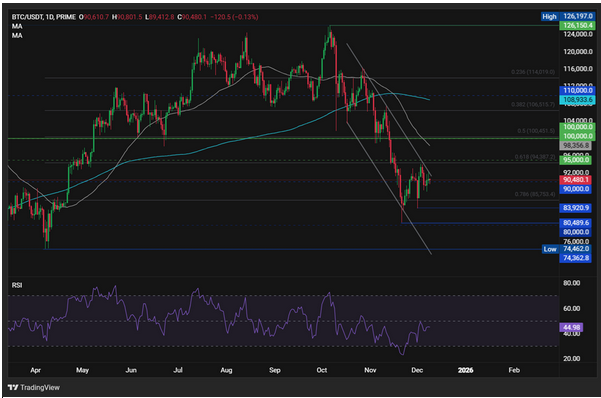Click the blue Low tag on price axis
The width and height of the screenshot is (601, 398).
click(x=550, y=249)
